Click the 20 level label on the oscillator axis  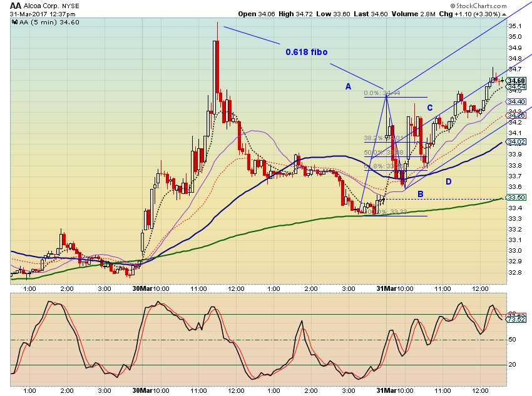(x=512, y=365)
